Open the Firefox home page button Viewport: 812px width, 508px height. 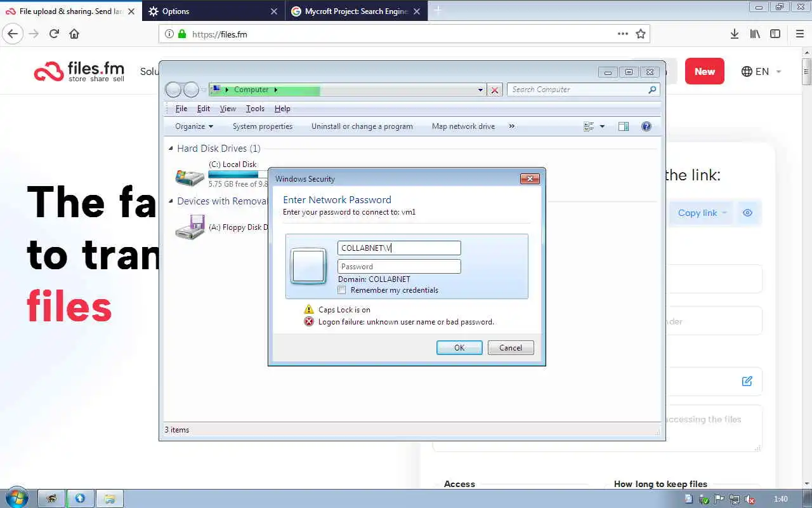click(x=74, y=34)
